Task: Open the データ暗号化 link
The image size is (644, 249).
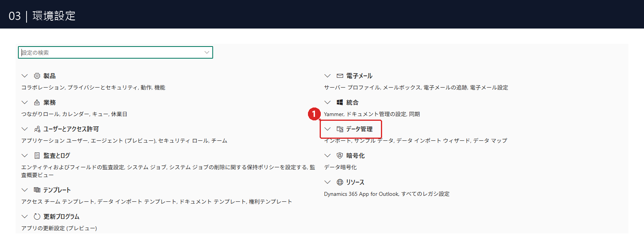Action: tap(340, 167)
